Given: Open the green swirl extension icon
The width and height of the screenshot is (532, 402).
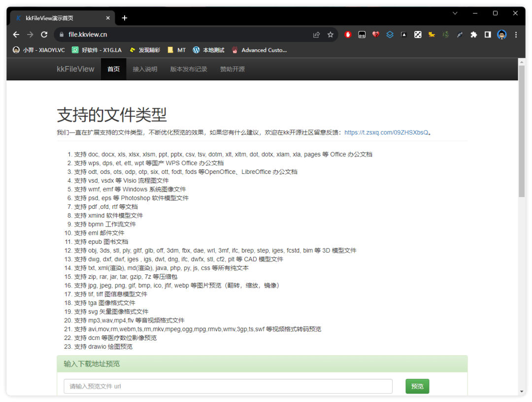Looking at the screenshot, I should tap(446, 34).
